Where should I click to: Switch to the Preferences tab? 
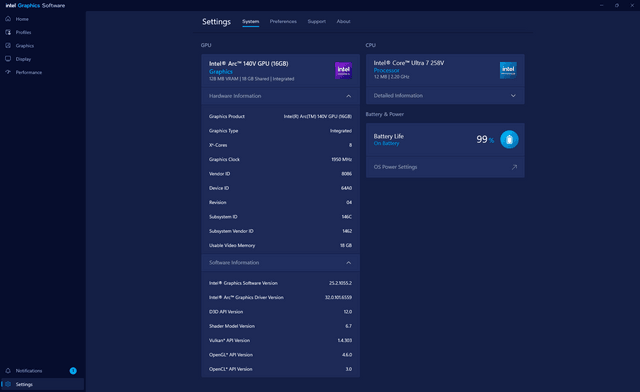coord(283,22)
